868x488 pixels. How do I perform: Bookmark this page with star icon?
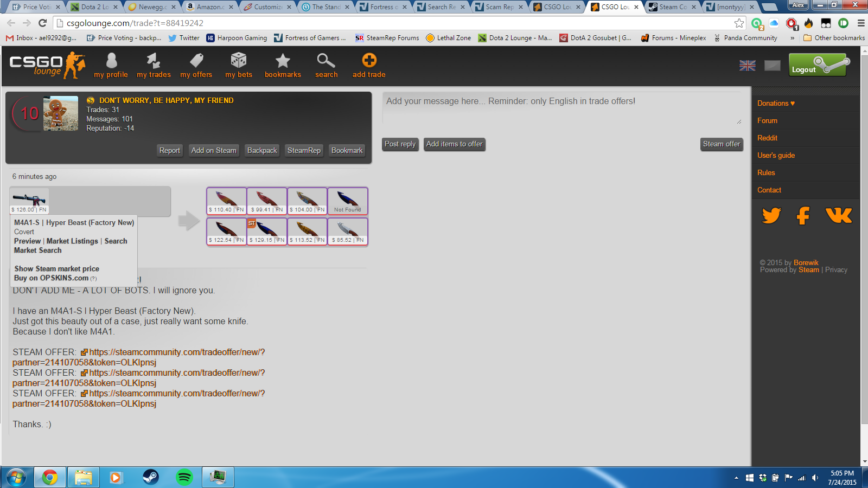(x=739, y=23)
